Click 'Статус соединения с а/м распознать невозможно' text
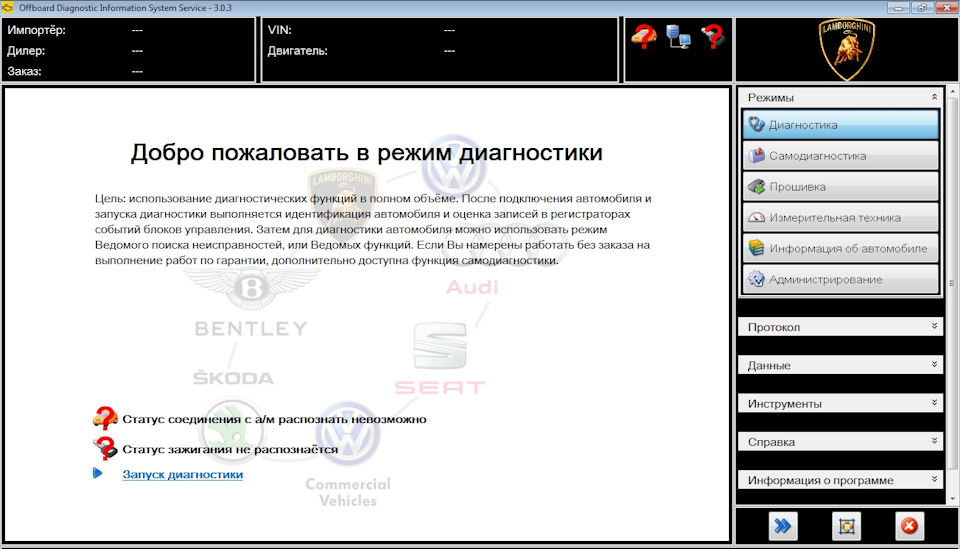The image size is (960, 549). click(x=274, y=419)
